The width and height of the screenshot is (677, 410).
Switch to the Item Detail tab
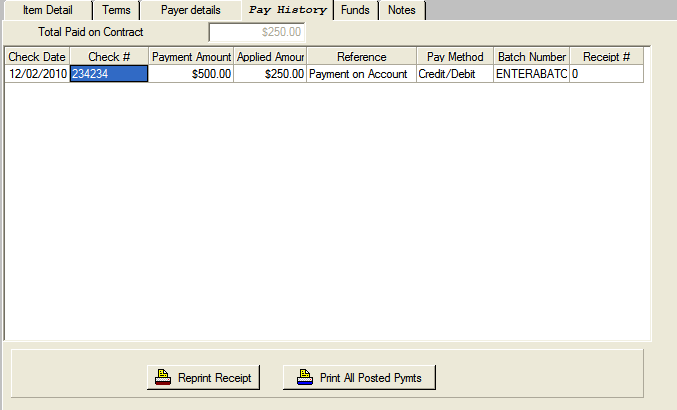point(47,10)
